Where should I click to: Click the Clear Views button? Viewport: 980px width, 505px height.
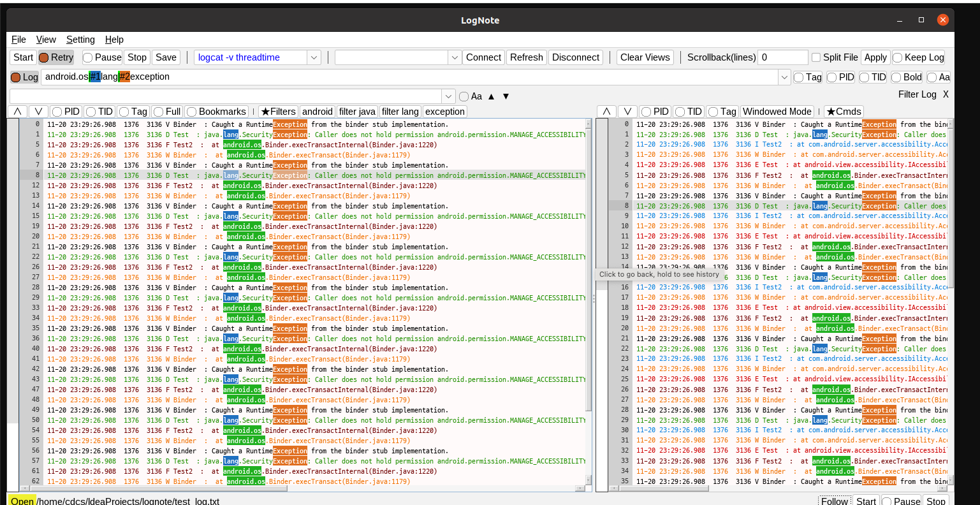tap(645, 57)
